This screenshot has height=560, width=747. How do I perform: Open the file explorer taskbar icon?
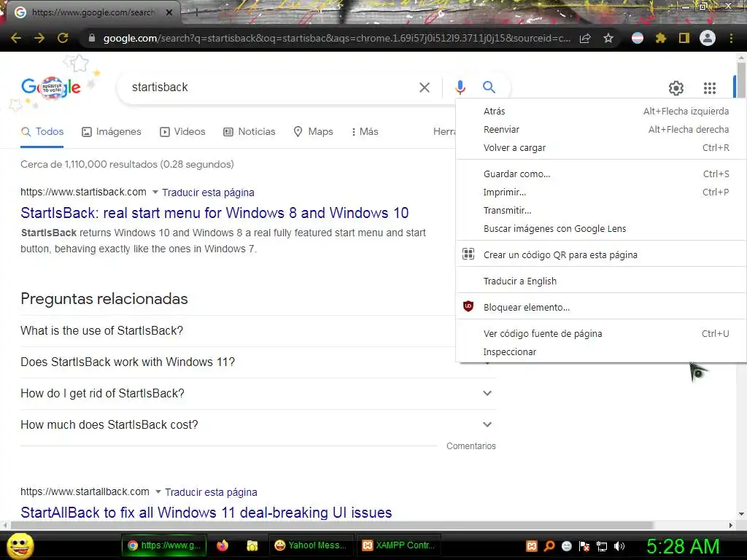pyautogui.click(x=252, y=545)
